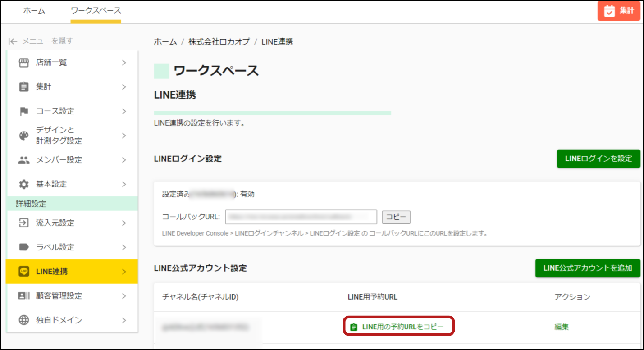Image resolution: width=644 pixels, height=350 pixels.
Task: Click the 詳細設定 section label
Action: point(31,204)
